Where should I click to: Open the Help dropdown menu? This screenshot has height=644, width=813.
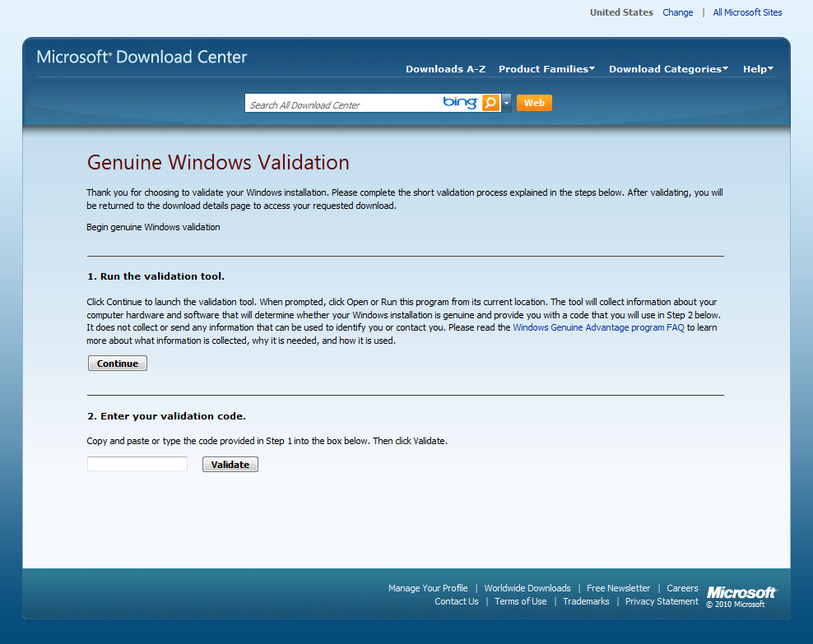(758, 69)
